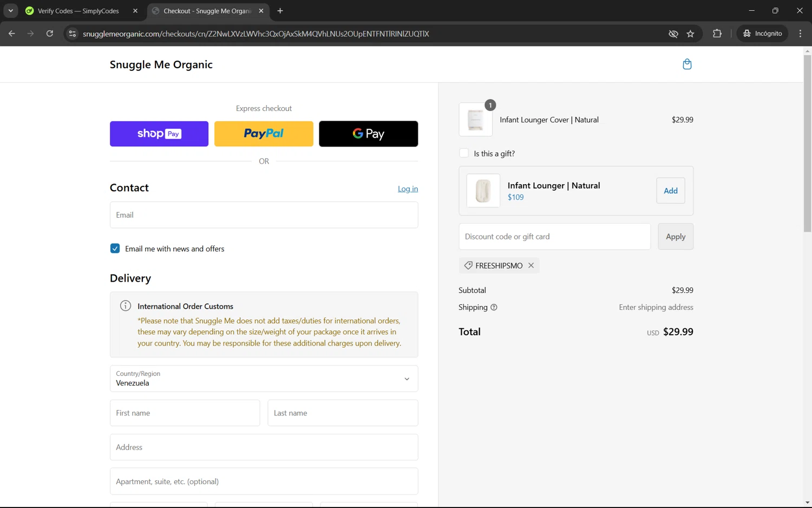Restore down the browser window
Viewport: 812px width, 508px height.
(x=775, y=11)
